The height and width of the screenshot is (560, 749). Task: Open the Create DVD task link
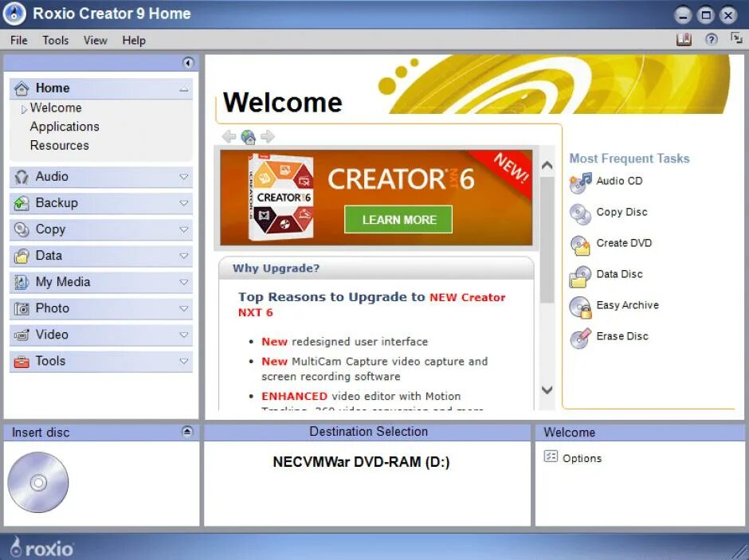[624, 243]
